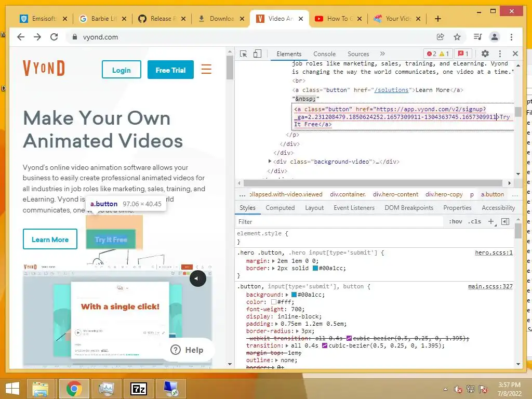532x399 pixels.
Task: Click the white #fff color swatch
Action: point(273,302)
